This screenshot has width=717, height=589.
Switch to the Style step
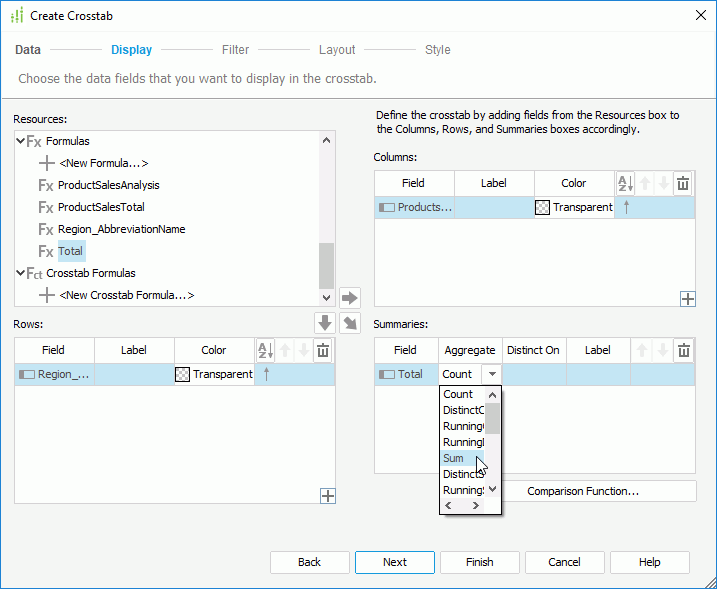coord(438,50)
